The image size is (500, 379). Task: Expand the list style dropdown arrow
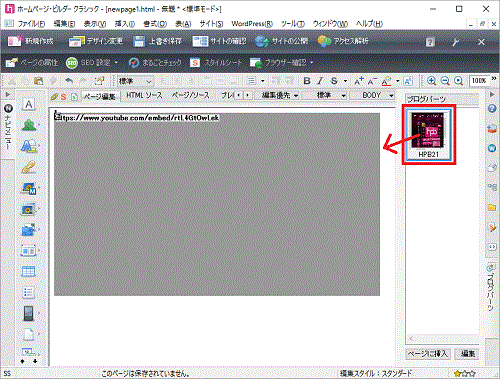(263, 81)
